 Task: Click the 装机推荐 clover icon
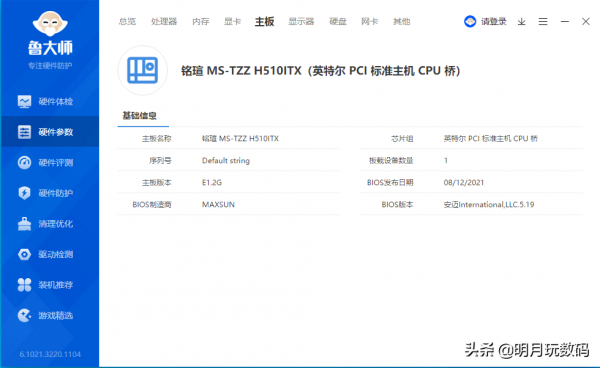click(24, 285)
